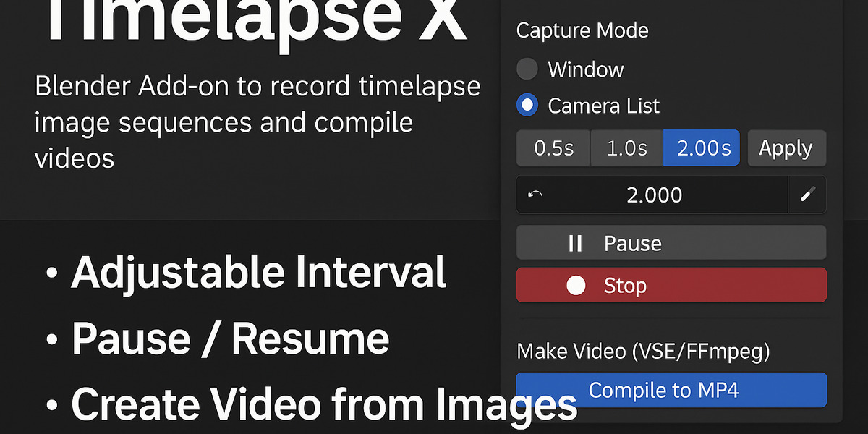Click the divider line above Make Video
The height and width of the screenshot is (434, 868).
point(671,318)
